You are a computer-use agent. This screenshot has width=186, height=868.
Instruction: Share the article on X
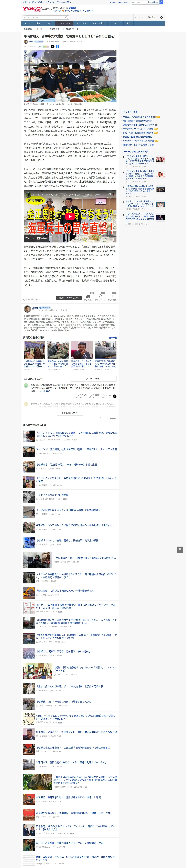click(x=53, y=46)
